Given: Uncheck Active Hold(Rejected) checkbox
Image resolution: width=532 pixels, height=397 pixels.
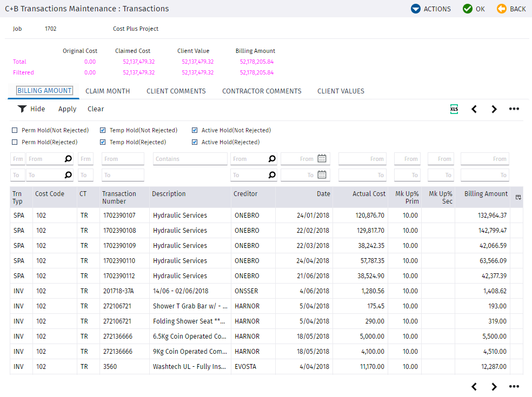Looking at the screenshot, I should pos(195,142).
